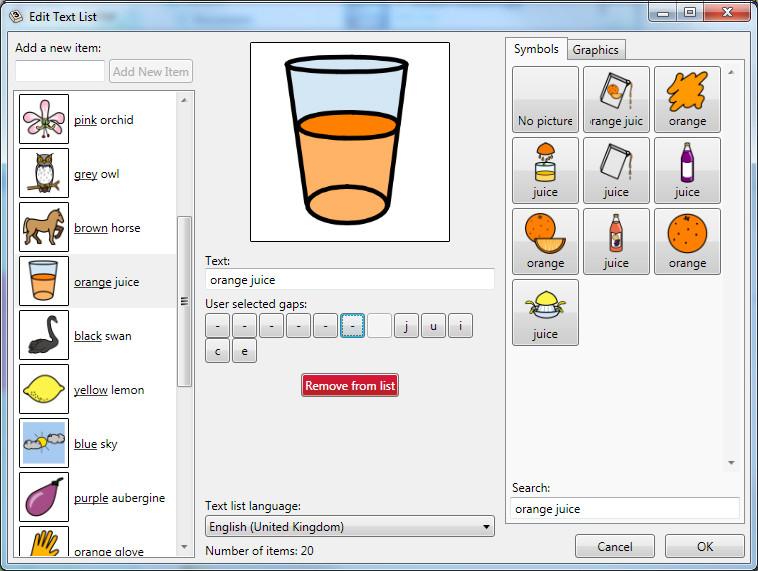Click into the symbol Search field
Image resolution: width=758 pixels, height=571 pixels.
[x=624, y=509]
